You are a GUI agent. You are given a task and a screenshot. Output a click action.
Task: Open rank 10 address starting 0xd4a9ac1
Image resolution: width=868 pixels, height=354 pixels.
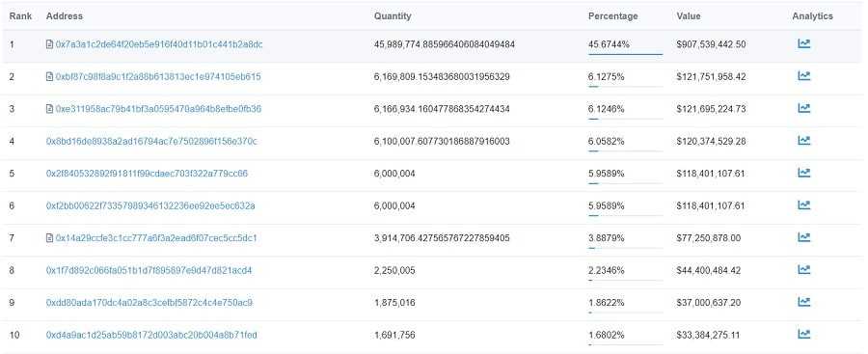(x=151, y=335)
